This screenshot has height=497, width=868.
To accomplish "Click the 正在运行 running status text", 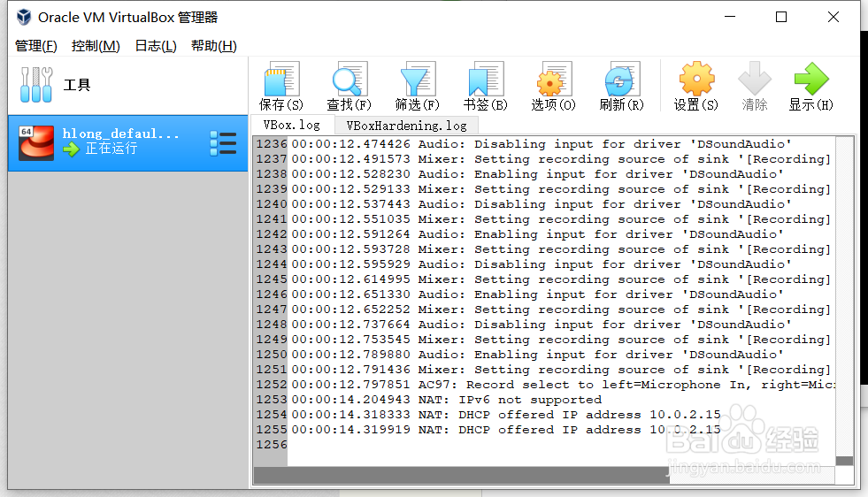I will tap(111, 149).
